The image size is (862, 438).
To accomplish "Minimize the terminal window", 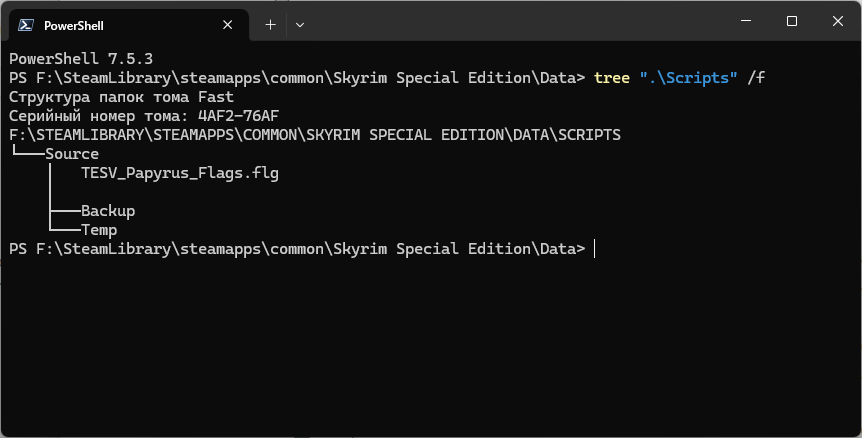I will (745, 21).
